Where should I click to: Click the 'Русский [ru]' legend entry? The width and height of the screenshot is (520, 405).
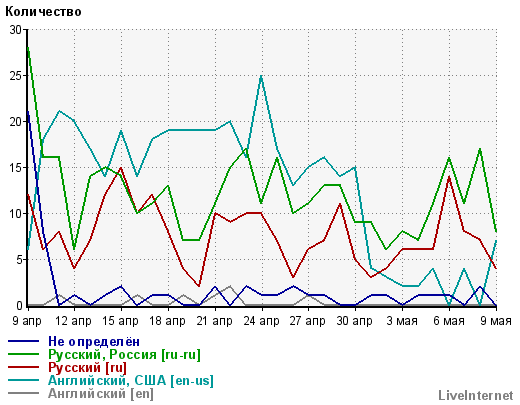[x=88, y=368]
